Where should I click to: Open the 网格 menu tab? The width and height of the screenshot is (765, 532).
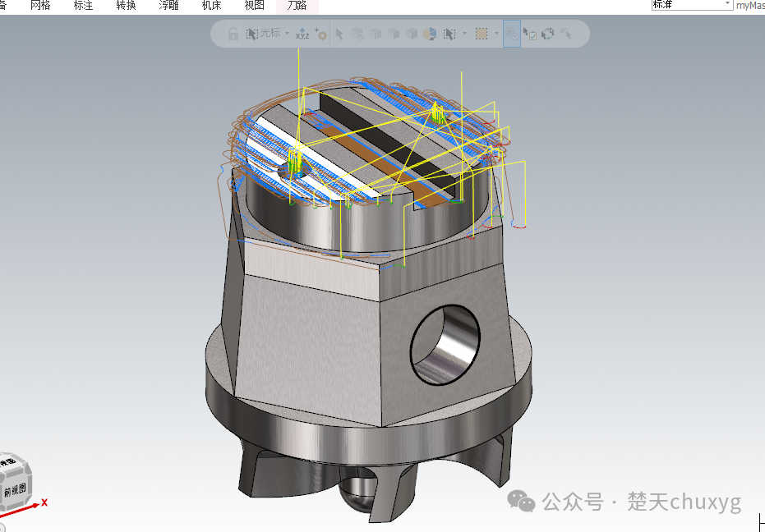(x=40, y=6)
